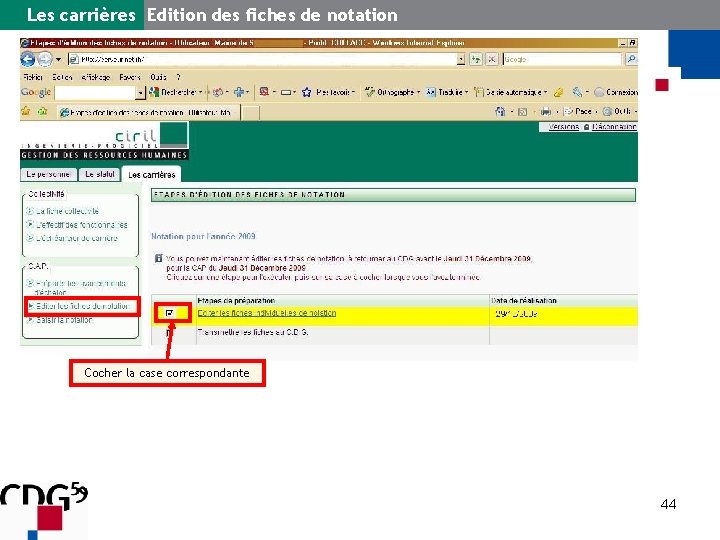Viewport: 720px width, 540px height.
Task: Click the Date de réalisation column header
Action: pos(524,301)
